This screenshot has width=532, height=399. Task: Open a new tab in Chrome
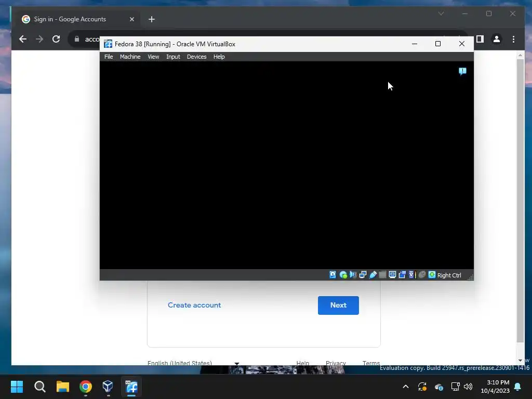click(x=152, y=19)
